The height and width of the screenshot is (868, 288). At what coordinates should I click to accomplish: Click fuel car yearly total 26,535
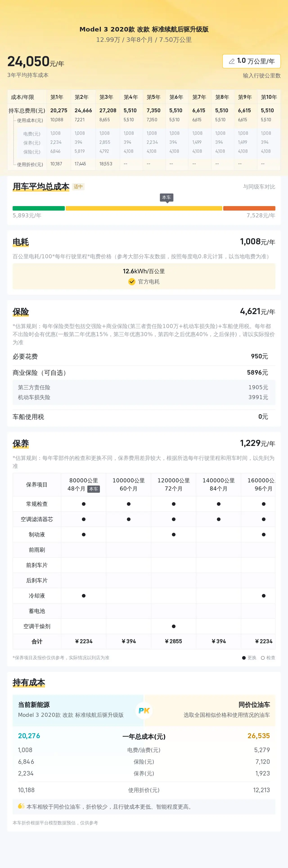coord(259,736)
